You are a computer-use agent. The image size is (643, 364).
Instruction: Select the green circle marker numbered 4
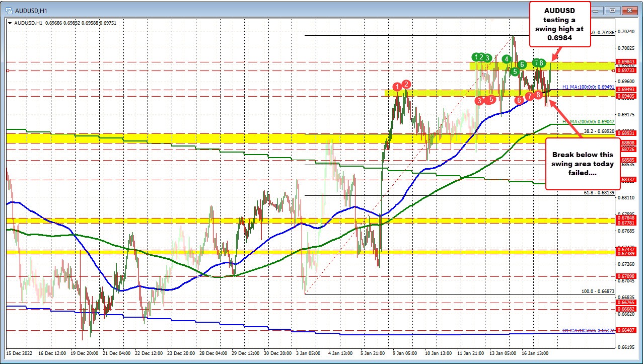pos(506,59)
